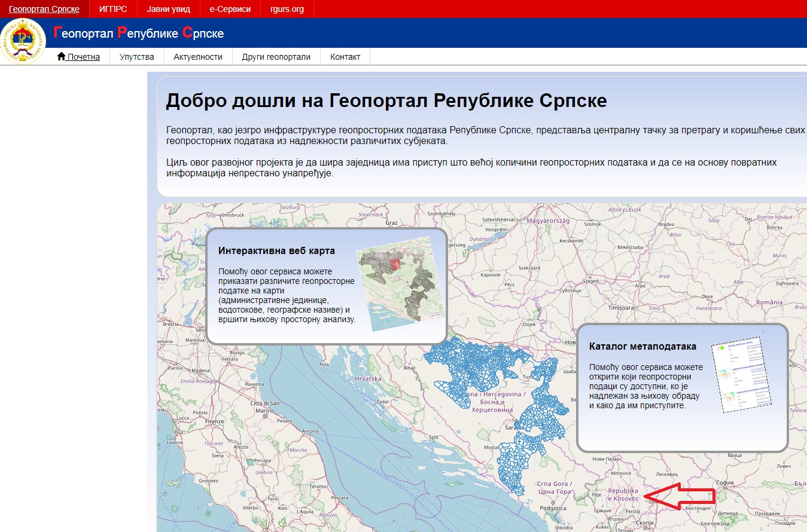Click the metadata catalog description text

click(x=646, y=386)
